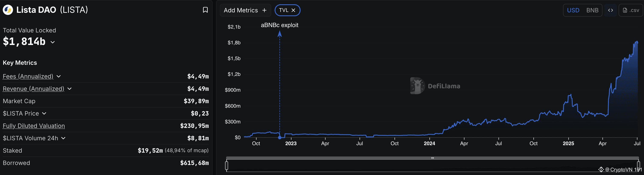Image resolution: width=644 pixels, height=175 pixels.
Task: Click the aBNBc exploit event marker dot
Action: (x=280, y=137)
